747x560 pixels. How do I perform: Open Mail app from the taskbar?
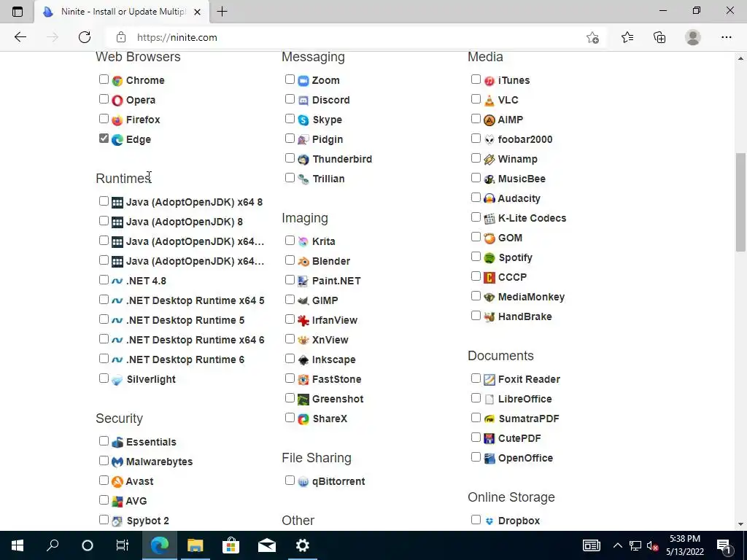267,545
